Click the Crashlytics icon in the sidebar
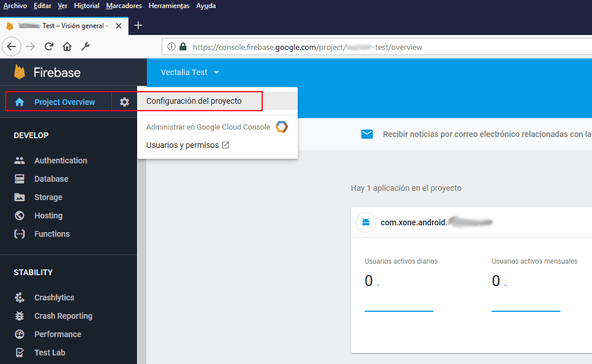This screenshot has width=592, height=364. (x=20, y=298)
